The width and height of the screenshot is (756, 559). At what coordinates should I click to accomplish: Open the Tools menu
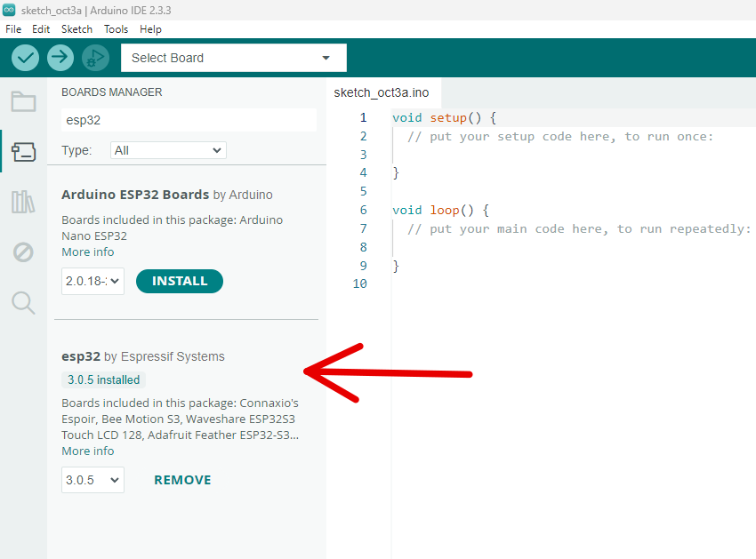click(117, 29)
